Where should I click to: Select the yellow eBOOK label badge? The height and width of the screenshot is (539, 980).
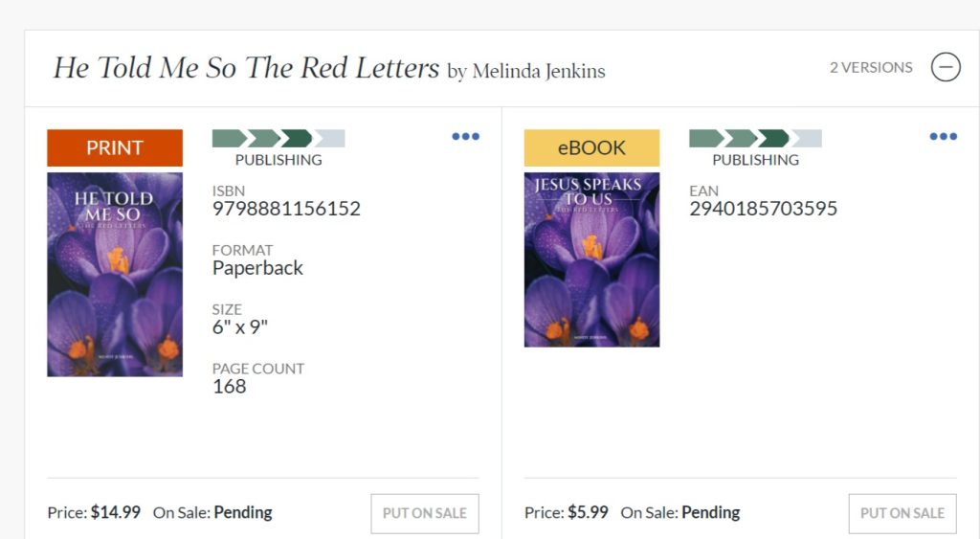pos(591,147)
